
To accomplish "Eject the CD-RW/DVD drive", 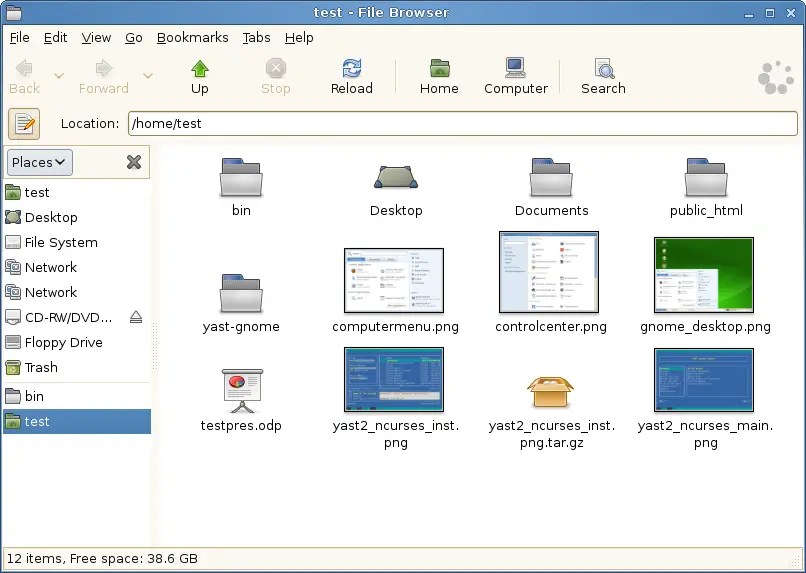I will [136, 317].
